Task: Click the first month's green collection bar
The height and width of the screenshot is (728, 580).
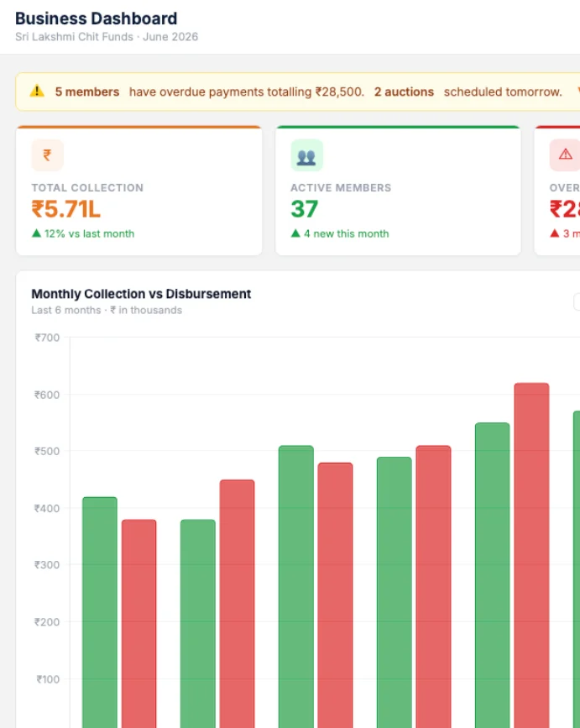Action: pyautogui.click(x=100, y=612)
